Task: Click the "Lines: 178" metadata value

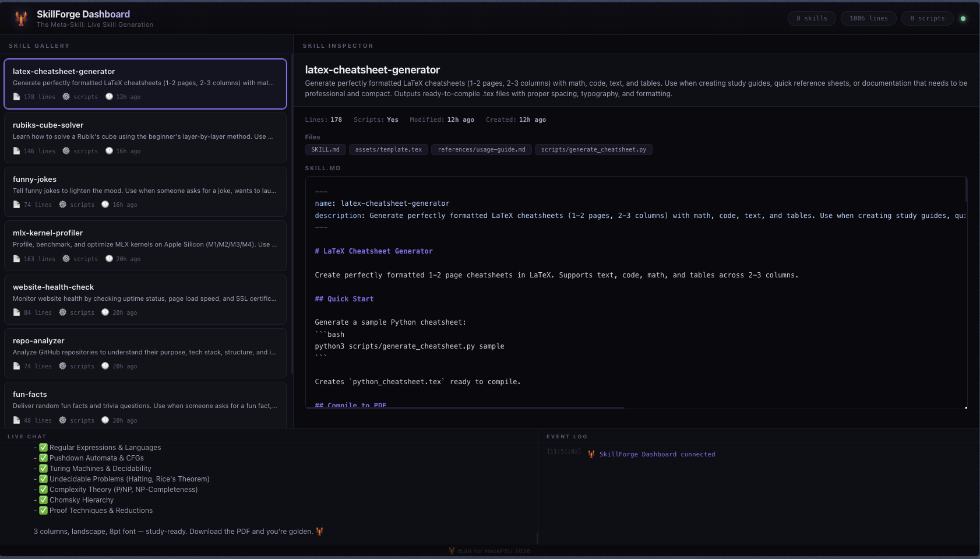Action: [323, 119]
